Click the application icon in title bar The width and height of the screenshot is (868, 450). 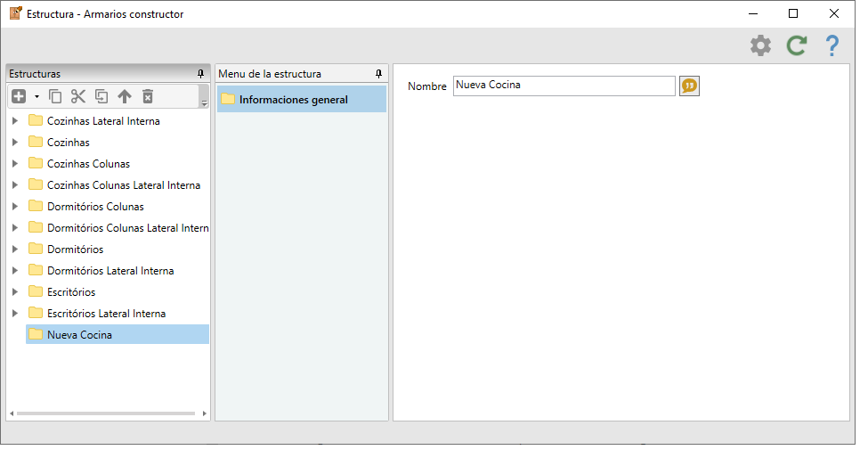pos(15,13)
